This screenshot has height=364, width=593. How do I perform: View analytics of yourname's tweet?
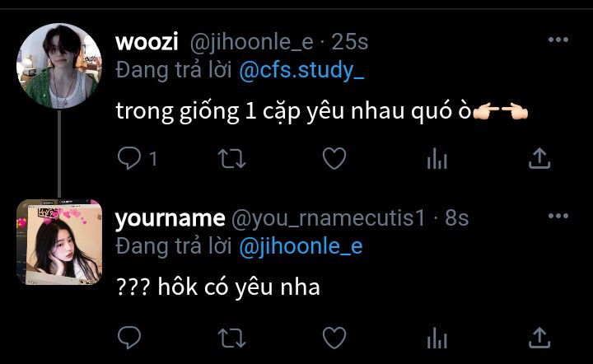[x=437, y=338]
